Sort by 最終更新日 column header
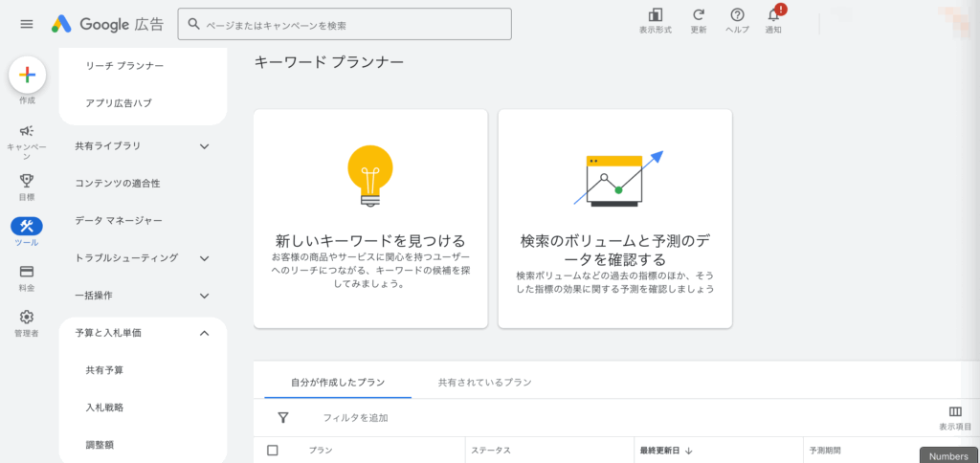This screenshot has height=463, width=980. [660, 451]
